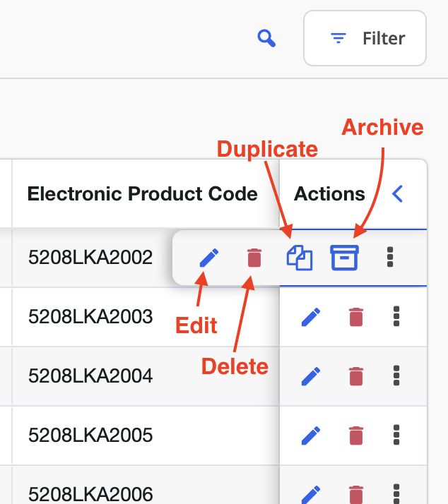Viewport: 448px width, 504px height.
Task: Select product code 5208LKA2005
Action: (90, 436)
